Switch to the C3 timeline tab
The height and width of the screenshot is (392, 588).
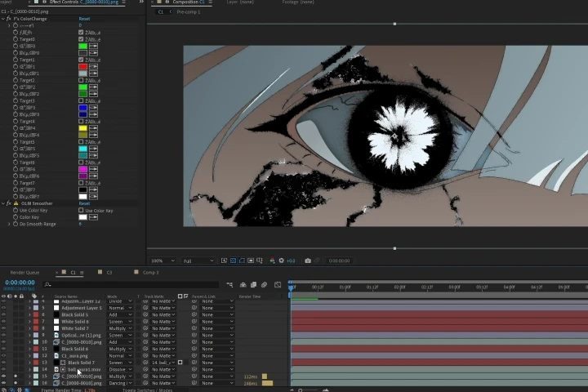(x=109, y=273)
